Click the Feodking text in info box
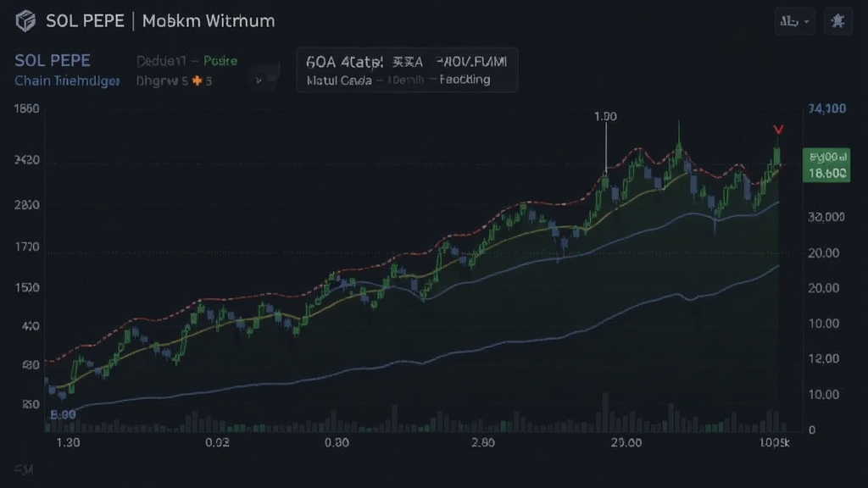Screen dimensions: 868x488 coord(465,79)
